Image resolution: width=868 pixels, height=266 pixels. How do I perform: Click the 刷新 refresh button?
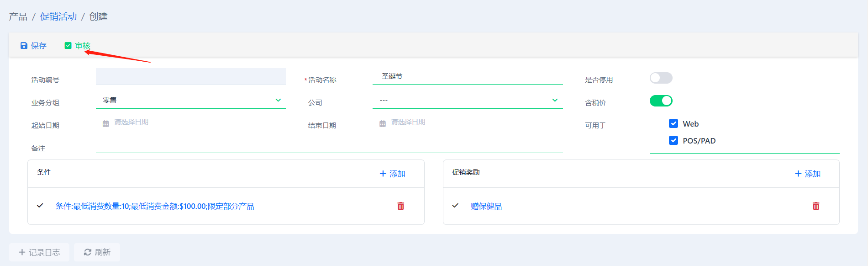pos(97,252)
